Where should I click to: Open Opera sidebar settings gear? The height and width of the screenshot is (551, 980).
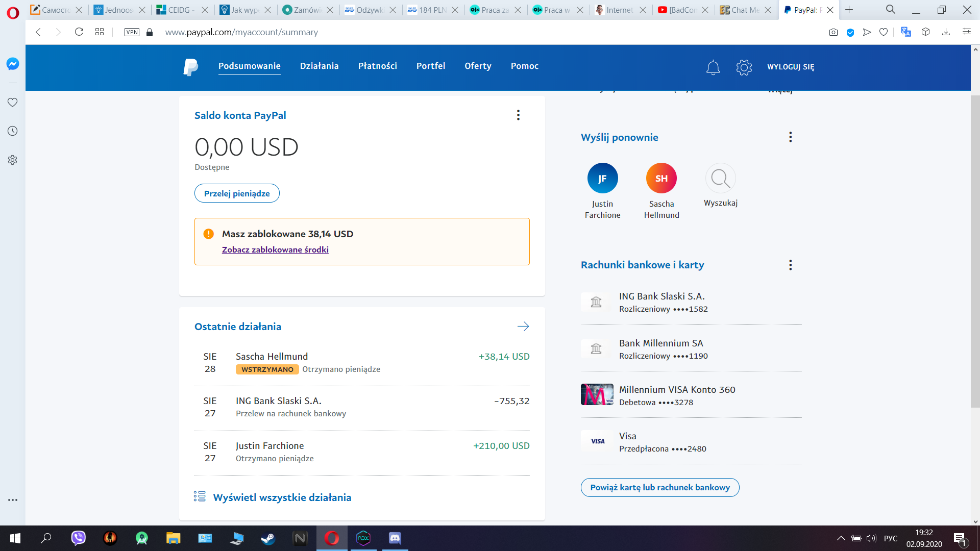13,160
